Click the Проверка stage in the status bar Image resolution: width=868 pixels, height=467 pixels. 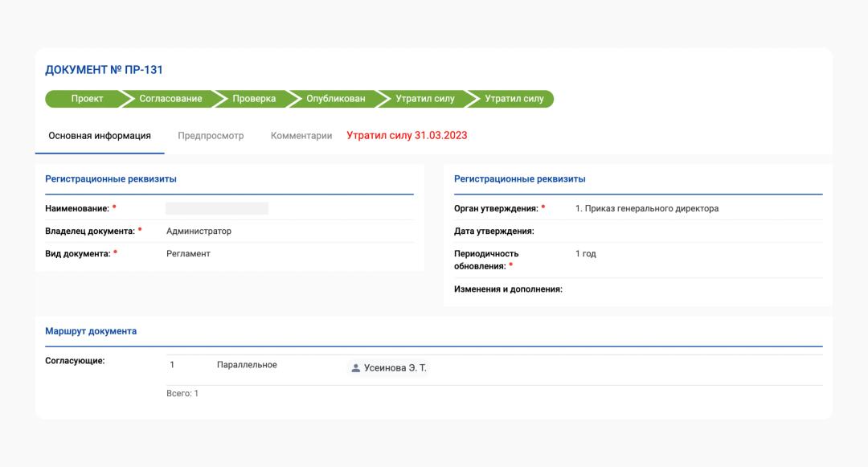pyautogui.click(x=254, y=99)
